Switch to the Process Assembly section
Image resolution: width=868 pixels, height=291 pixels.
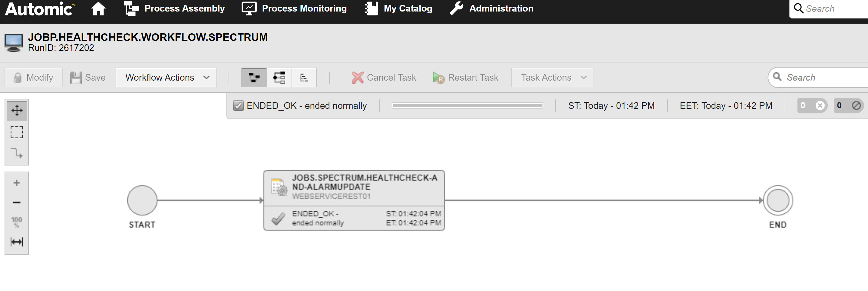(175, 8)
